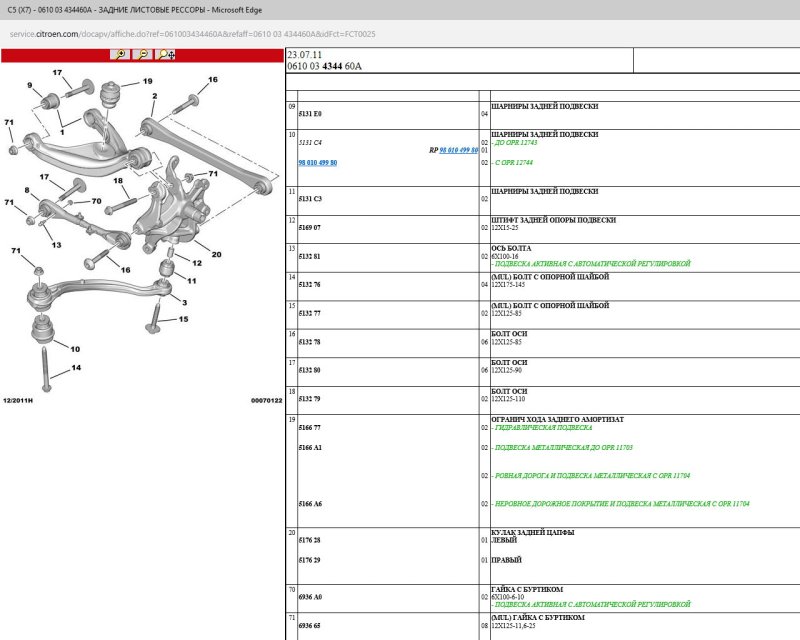Click callout 70 on the diagram
800x640 pixels.
[96, 201]
